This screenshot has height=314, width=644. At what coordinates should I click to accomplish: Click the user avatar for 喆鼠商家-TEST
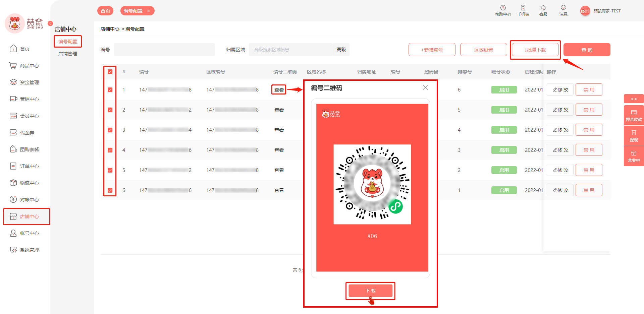click(585, 11)
